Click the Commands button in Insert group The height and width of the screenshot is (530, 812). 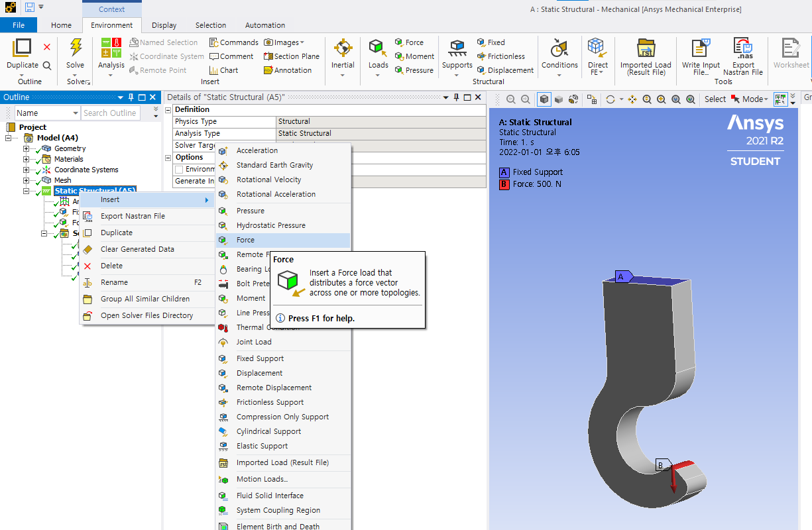tap(233, 42)
